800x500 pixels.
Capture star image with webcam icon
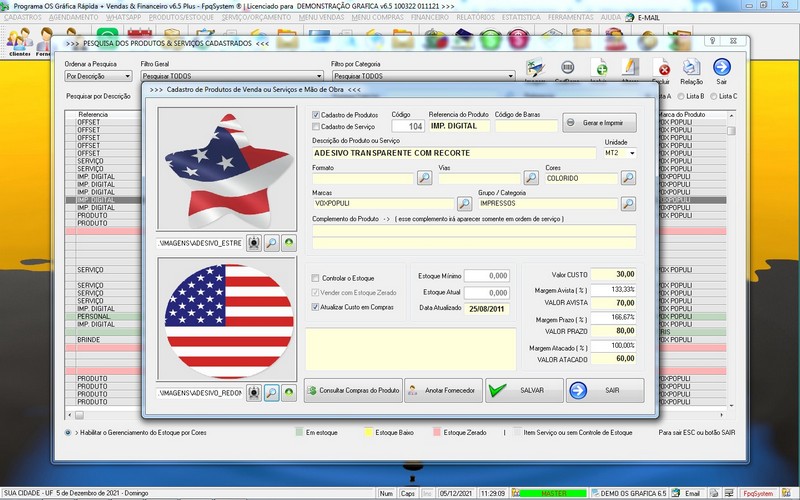[x=254, y=243]
